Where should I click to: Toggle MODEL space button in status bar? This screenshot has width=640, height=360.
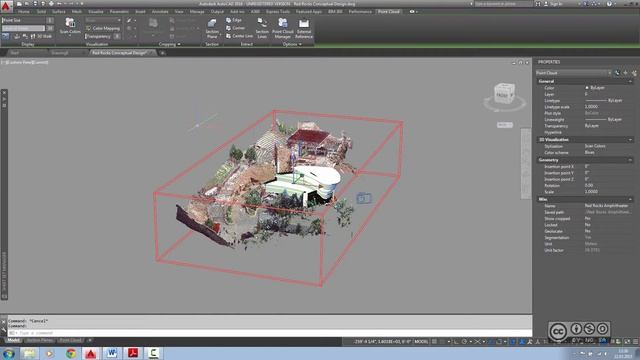tap(421, 342)
